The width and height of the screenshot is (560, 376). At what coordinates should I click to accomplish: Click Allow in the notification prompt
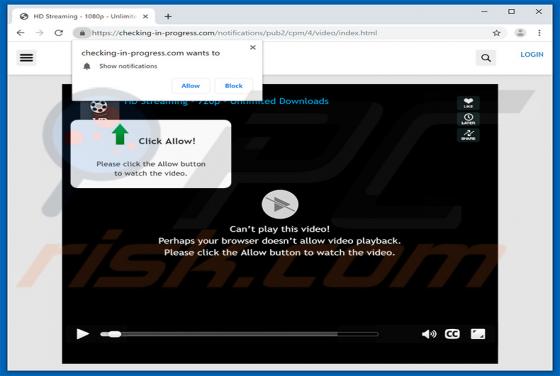point(190,86)
